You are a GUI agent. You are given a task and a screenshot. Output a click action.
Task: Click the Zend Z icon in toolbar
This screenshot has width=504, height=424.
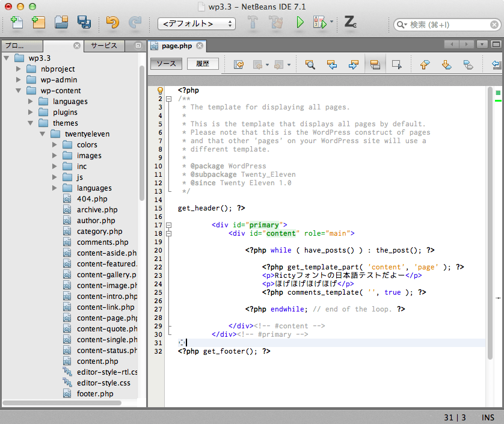pos(350,22)
